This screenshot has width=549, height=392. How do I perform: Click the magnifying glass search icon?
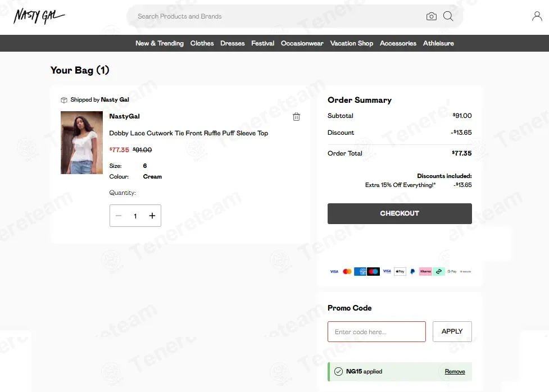pos(448,16)
